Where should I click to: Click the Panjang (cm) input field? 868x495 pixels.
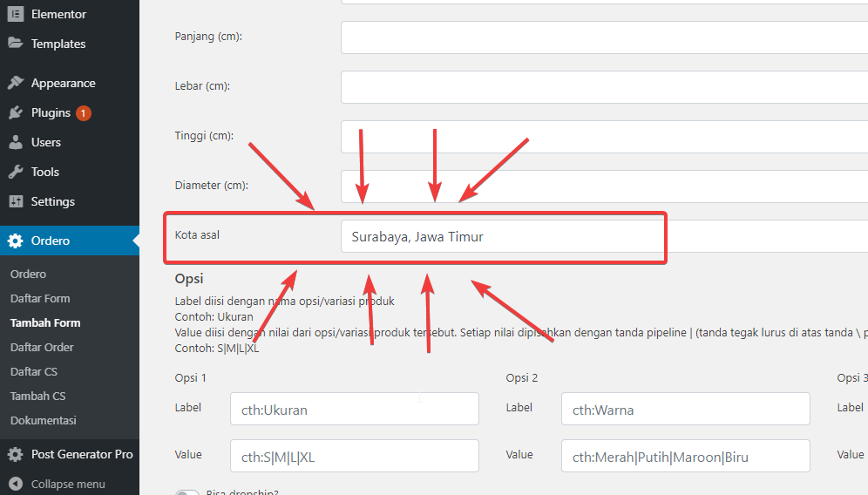[x=601, y=37]
